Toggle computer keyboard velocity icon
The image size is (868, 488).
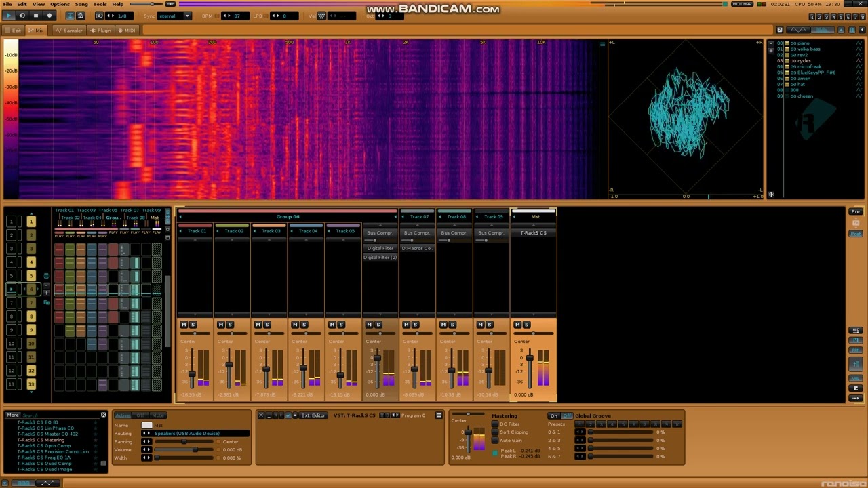coord(321,16)
